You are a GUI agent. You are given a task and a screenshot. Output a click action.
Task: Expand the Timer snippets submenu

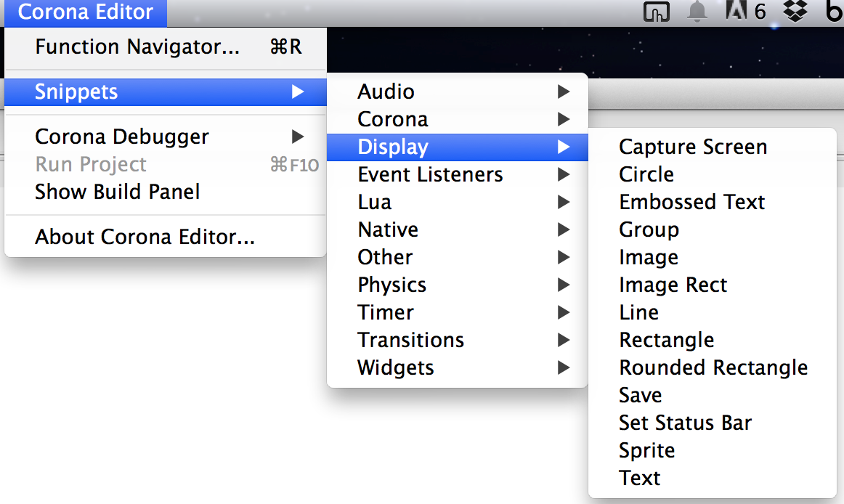click(458, 312)
